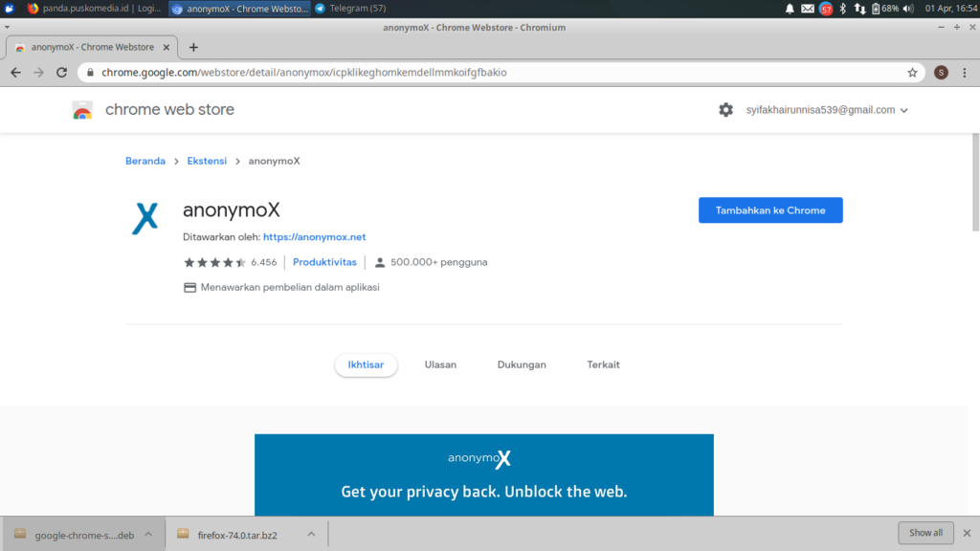
Task: Click the 01 Apr, 16:54 clock
Action: click(x=951, y=9)
